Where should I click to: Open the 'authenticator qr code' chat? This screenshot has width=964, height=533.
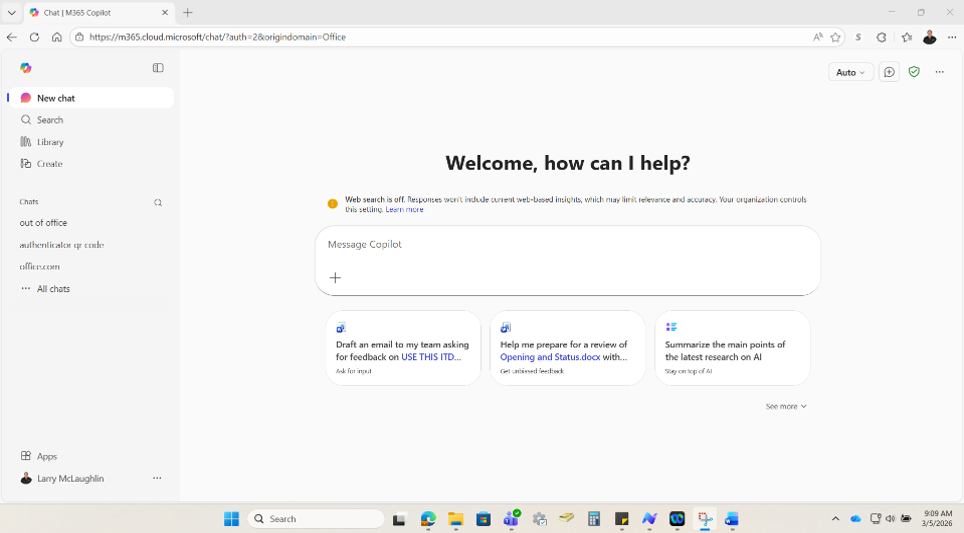[61, 245]
